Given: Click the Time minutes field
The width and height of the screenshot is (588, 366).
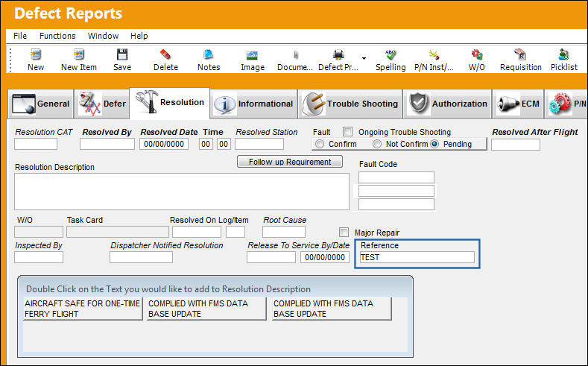Looking at the screenshot, I should [x=224, y=144].
